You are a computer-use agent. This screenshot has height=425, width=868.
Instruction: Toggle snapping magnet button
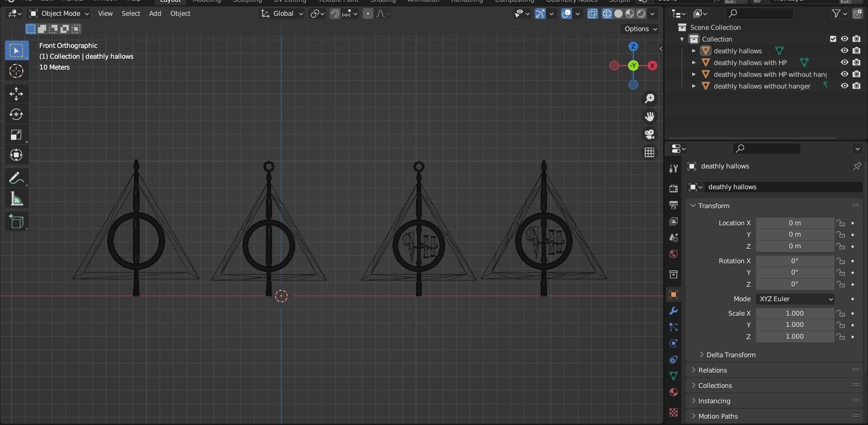[x=335, y=14]
